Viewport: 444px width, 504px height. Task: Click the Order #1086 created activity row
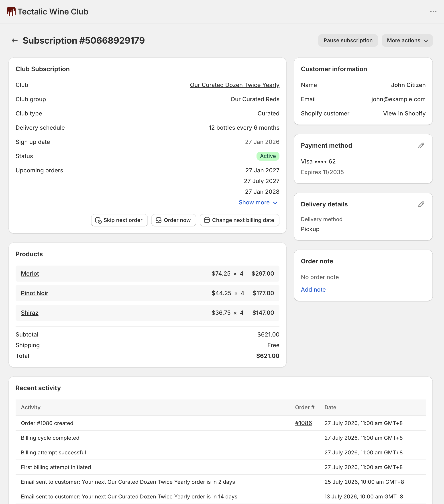(x=220, y=423)
